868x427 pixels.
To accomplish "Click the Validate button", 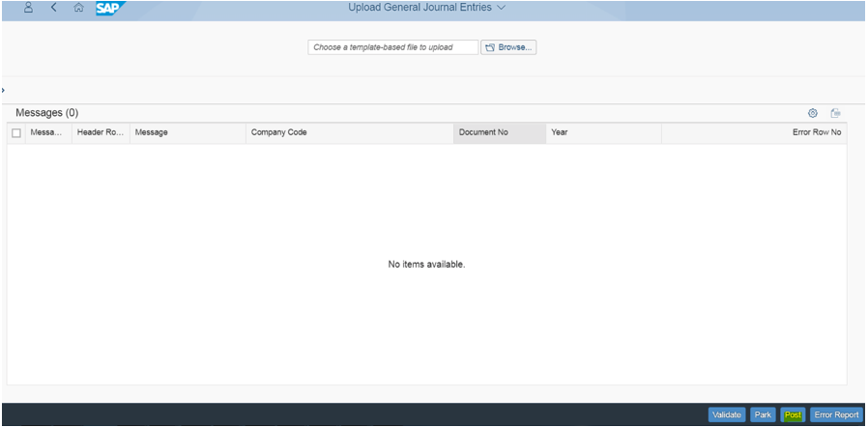I will [x=727, y=414].
